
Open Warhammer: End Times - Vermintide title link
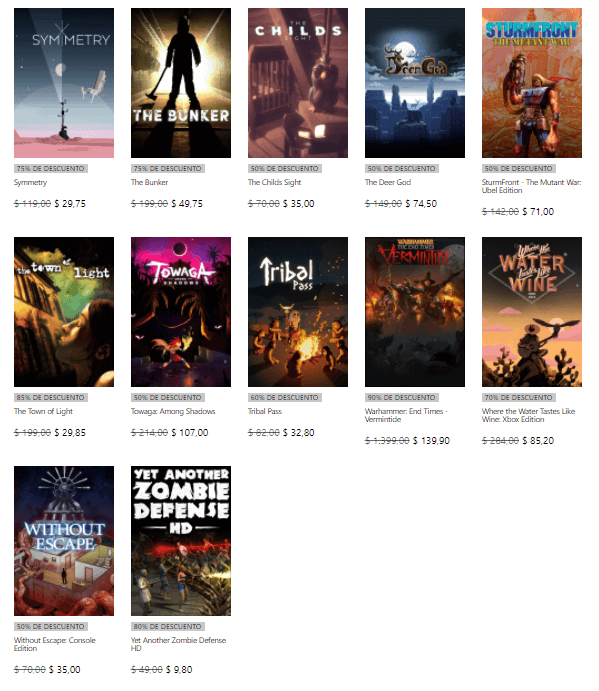click(406, 415)
